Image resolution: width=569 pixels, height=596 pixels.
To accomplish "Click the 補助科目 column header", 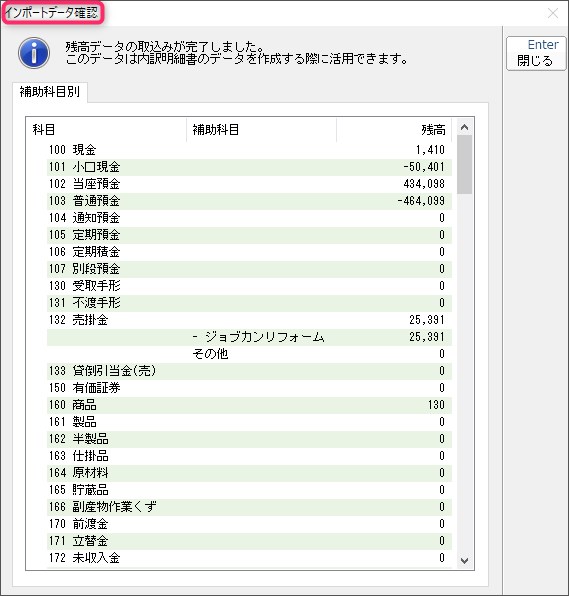I will pyautogui.click(x=262, y=130).
